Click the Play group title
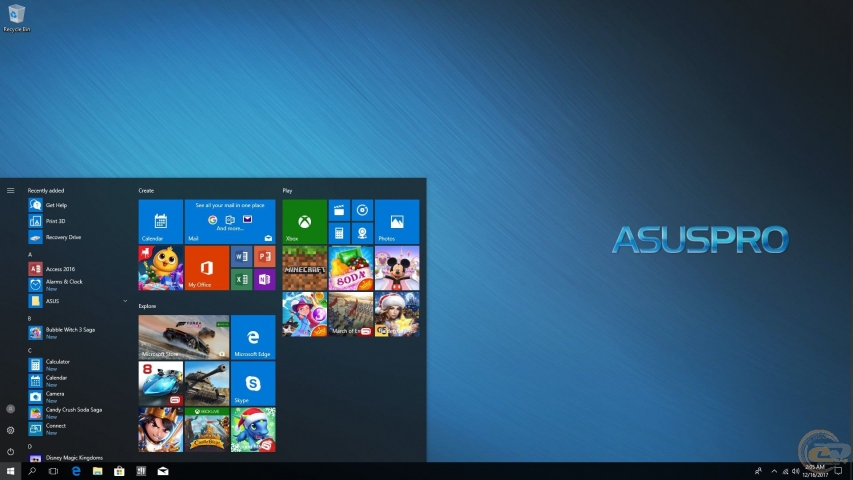This screenshot has height=480, width=853. click(x=287, y=190)
